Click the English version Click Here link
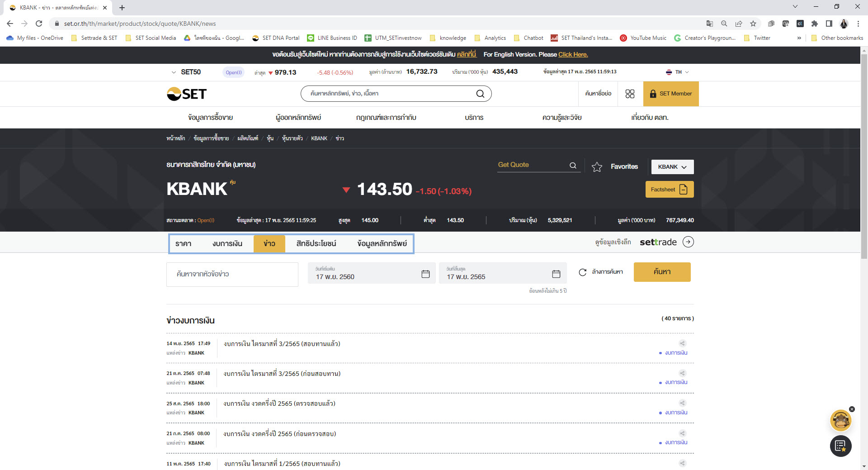The width and height of the screenshot is (868, 470). click(573, 55)
